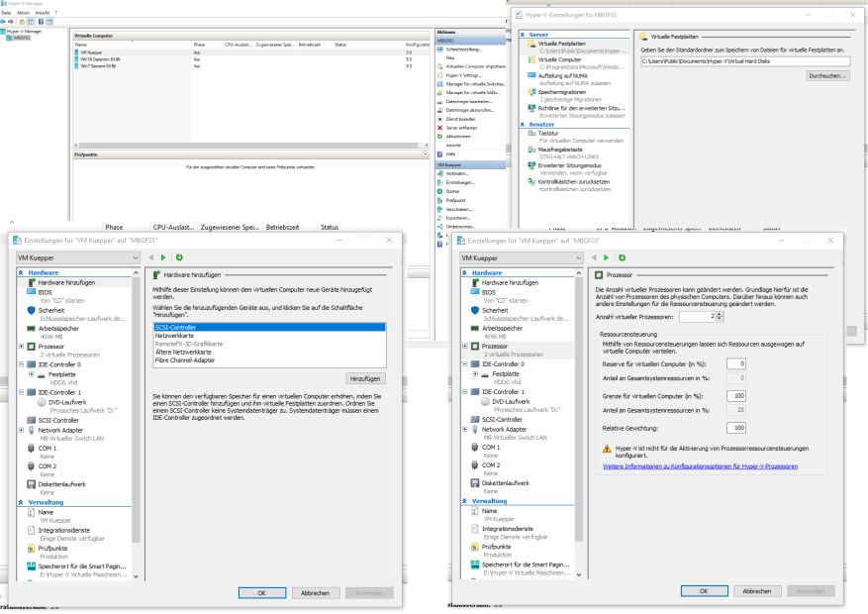The height and width of the screenshot is (614, 868).
Task: Select Netzwerkkarte in hardware list
Action: (x=269, y=336)
